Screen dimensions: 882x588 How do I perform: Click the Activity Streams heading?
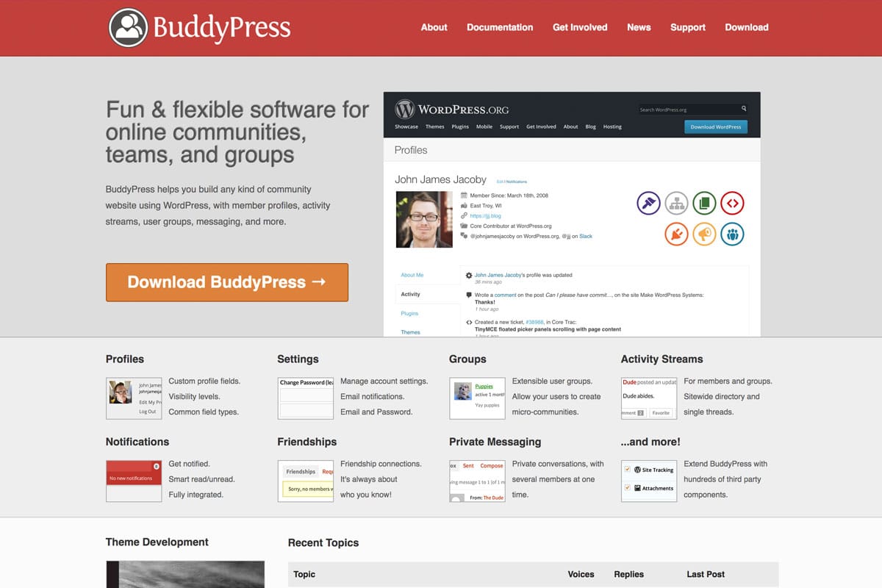662,359
